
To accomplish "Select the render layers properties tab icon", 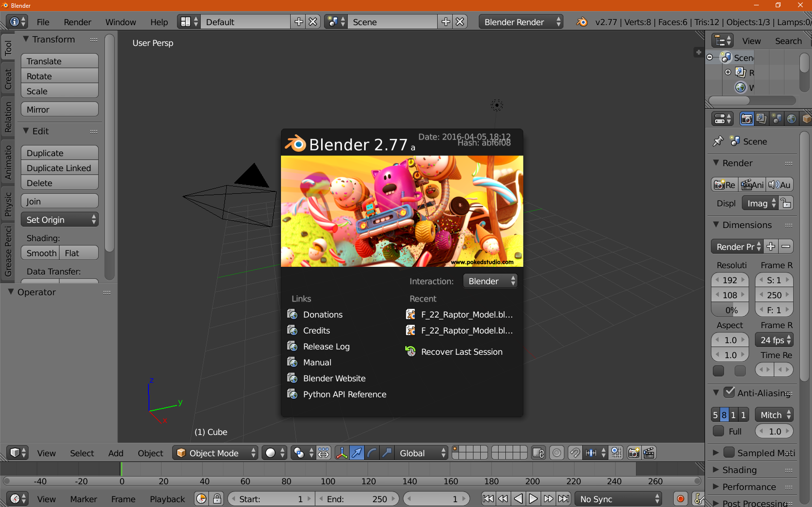I will click(x=761, y=119).
